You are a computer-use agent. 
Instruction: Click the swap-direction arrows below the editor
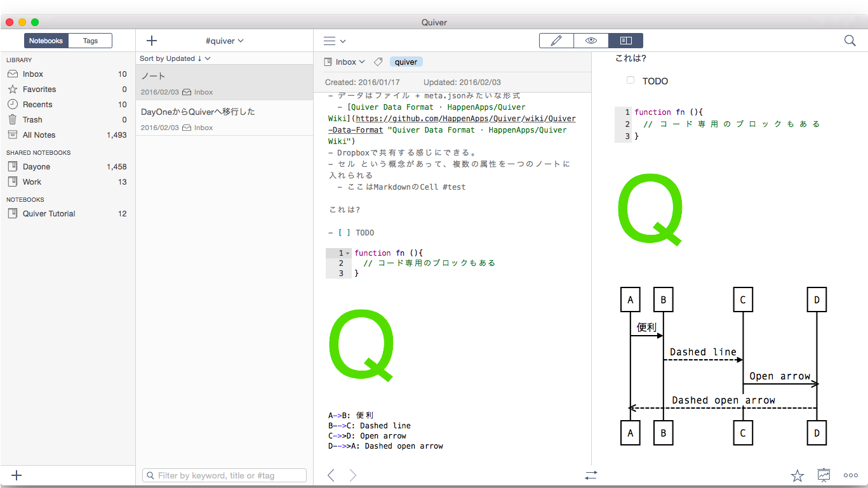591,475
